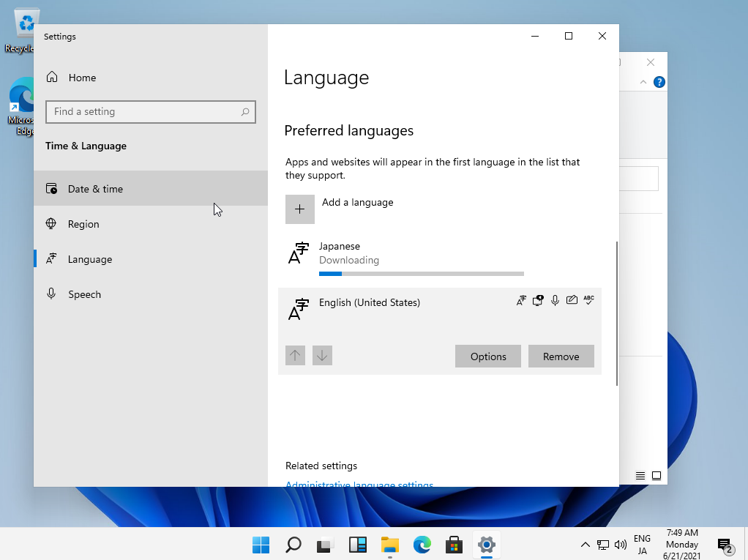The image size is (748, 560).
Task: Open Microsoft Store from the taskbar
Action: [454, 545]
